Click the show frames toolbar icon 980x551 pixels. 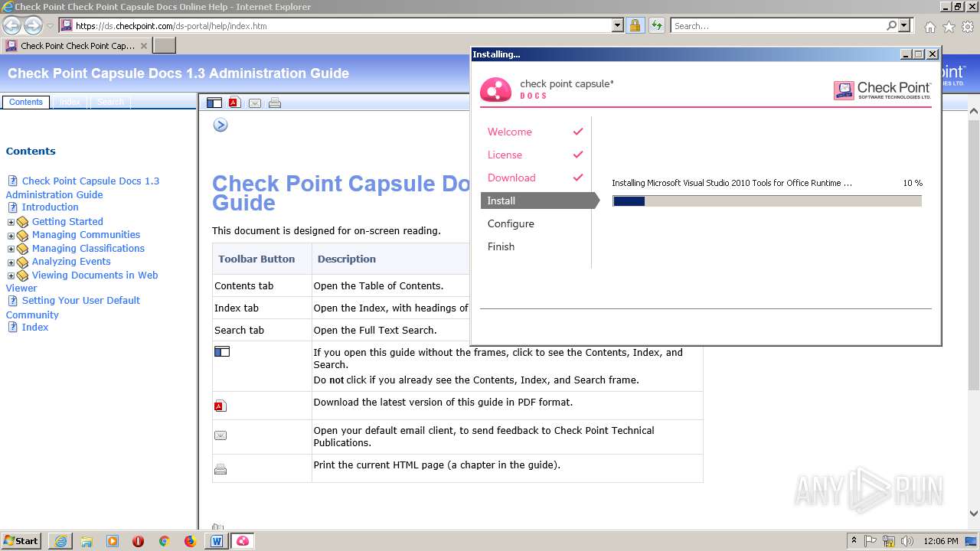(x=214, y=103)
